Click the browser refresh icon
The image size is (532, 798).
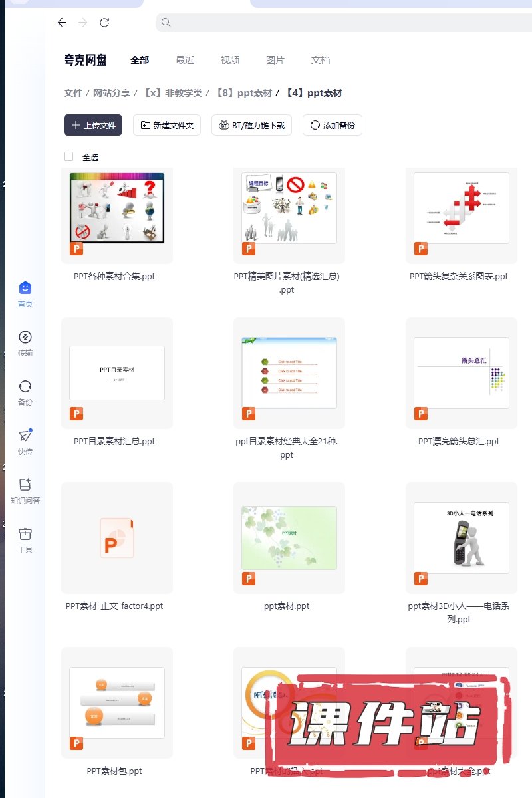click(104, 23)
